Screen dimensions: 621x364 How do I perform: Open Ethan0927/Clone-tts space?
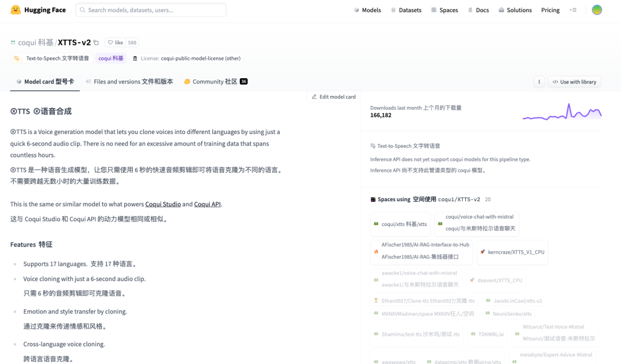424,301
